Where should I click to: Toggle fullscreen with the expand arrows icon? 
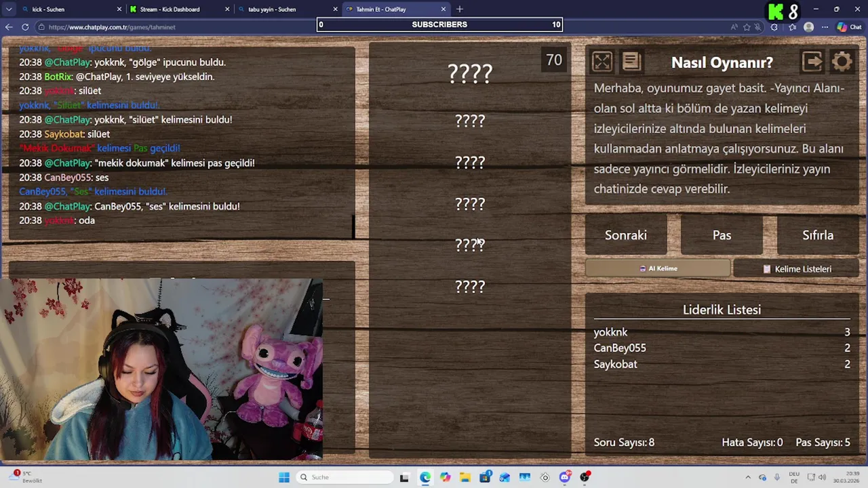[x=601, y=62]
